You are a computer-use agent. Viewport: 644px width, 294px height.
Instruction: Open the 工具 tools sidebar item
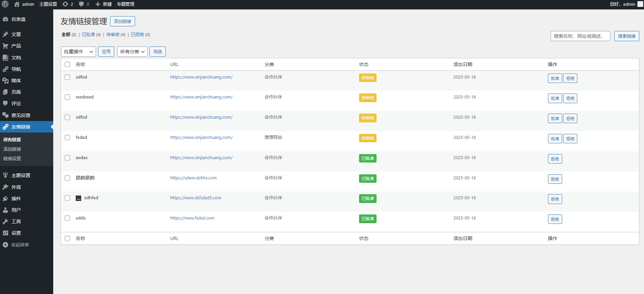pyautogui.click(x=16, y=222)
